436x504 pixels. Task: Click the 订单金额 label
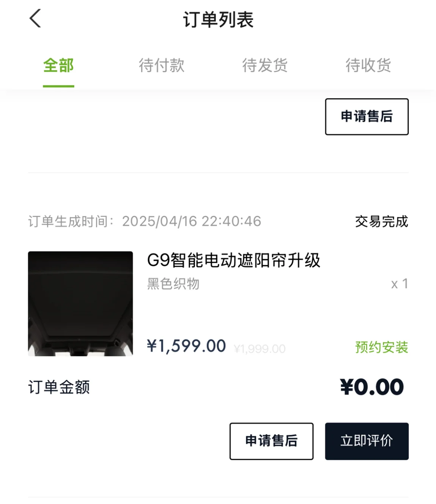click(59, 387)
